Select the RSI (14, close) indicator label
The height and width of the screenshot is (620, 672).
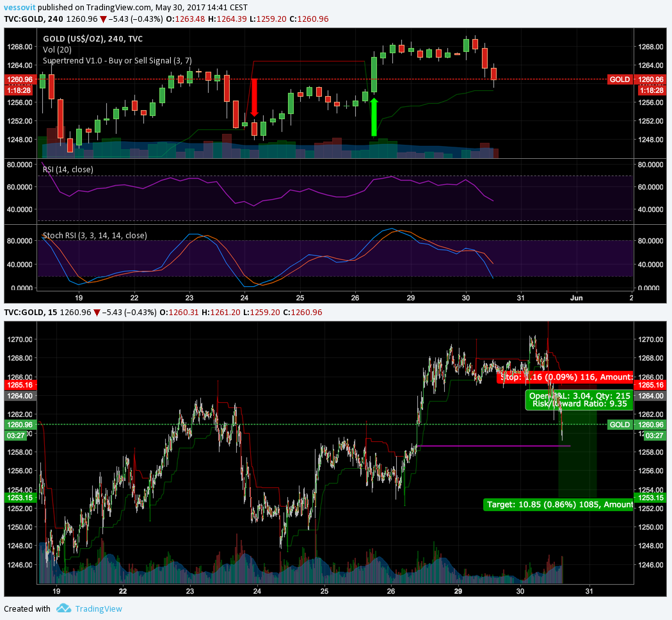point(68,169)
